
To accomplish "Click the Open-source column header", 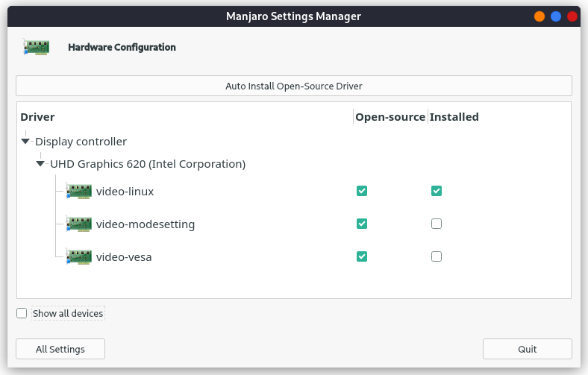I will (390, 117).
